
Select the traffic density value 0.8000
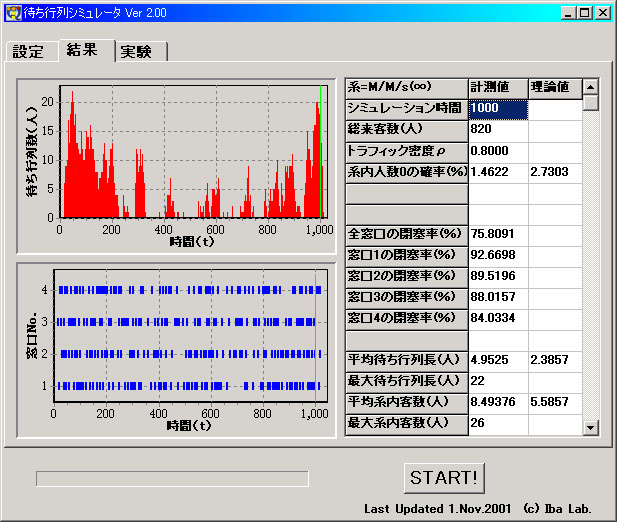point(497,150)
